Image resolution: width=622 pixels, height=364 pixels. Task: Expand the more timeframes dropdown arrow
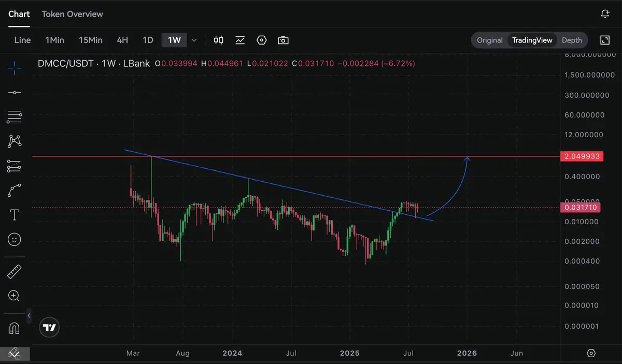[194, 40]
